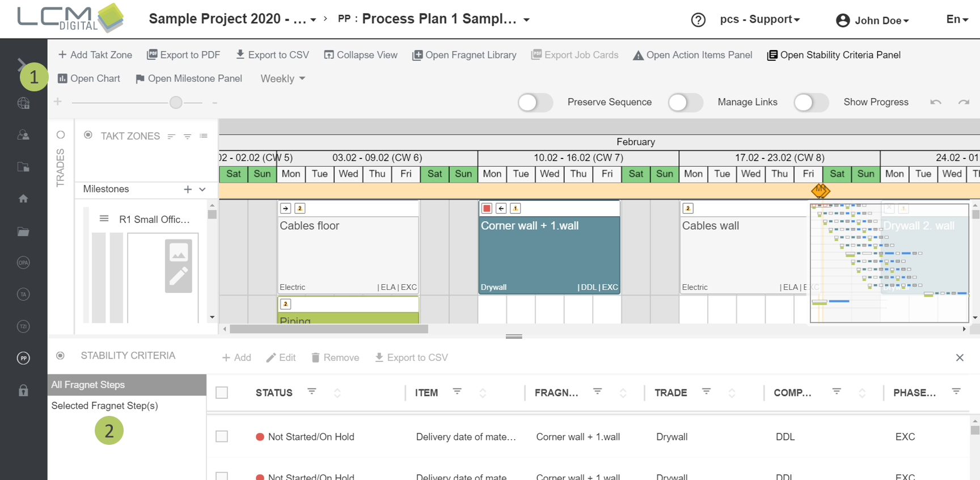
Task: Enable the Preserve Sequence toggle
Action: pos(535,102)
